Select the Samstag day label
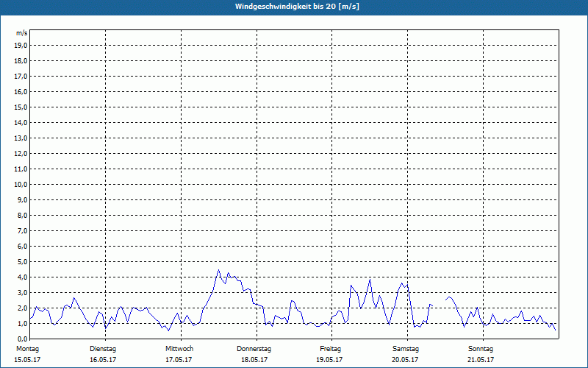Screen dimensions: 588x368 tap(406, 348)
